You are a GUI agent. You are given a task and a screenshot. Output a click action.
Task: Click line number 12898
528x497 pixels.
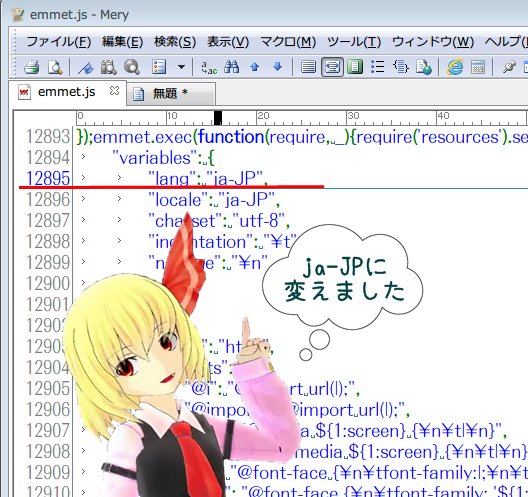tap(47, 241)
